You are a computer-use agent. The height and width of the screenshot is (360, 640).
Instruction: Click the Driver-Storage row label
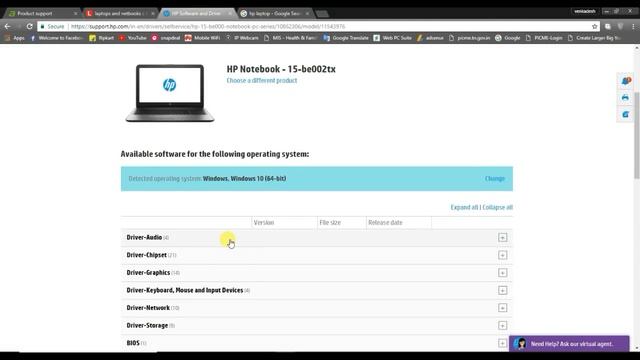(x=147, y=325)
